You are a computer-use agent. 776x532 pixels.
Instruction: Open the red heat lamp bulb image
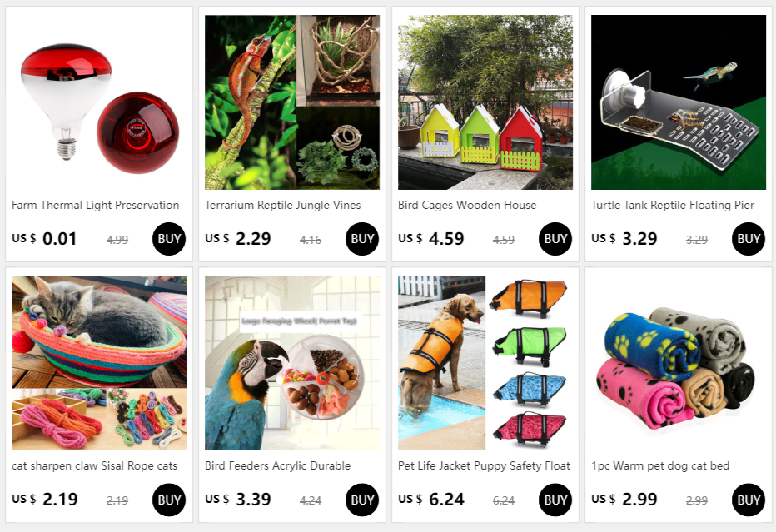[x=99, y=102]
